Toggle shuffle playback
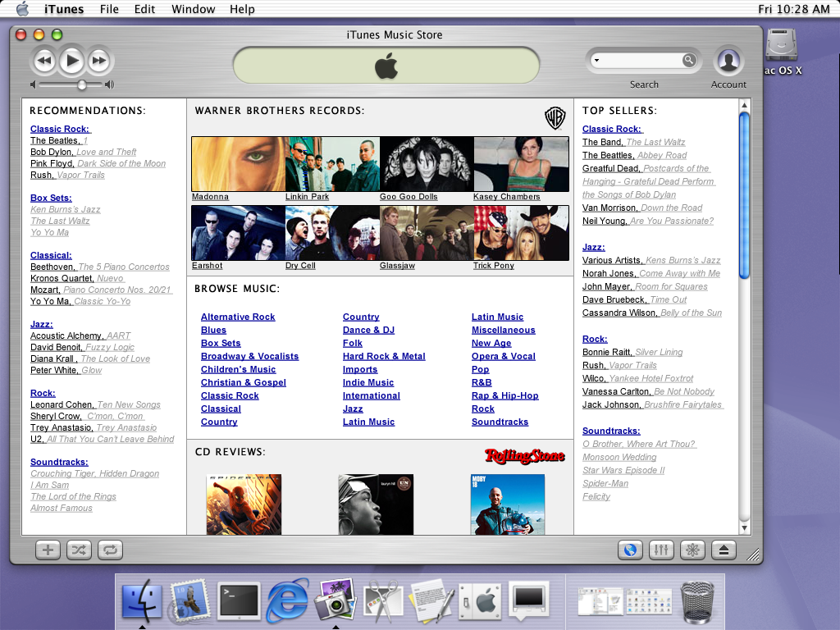 point(79,550)
